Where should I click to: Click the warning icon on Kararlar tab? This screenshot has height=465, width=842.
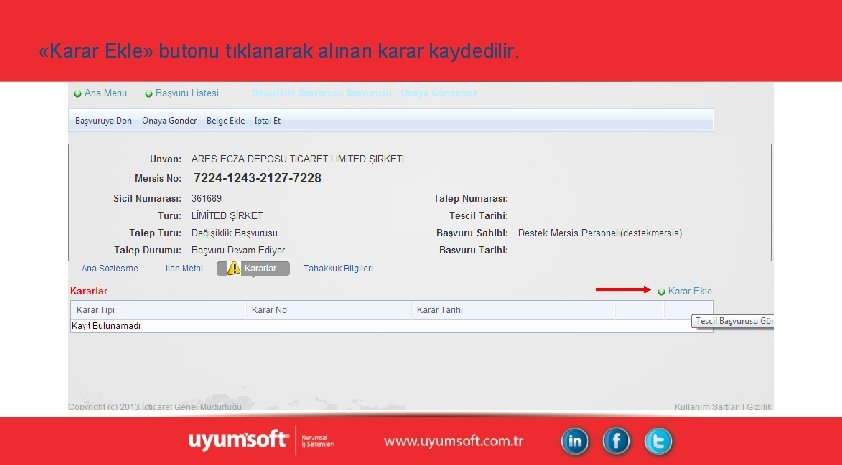point(233,268)
